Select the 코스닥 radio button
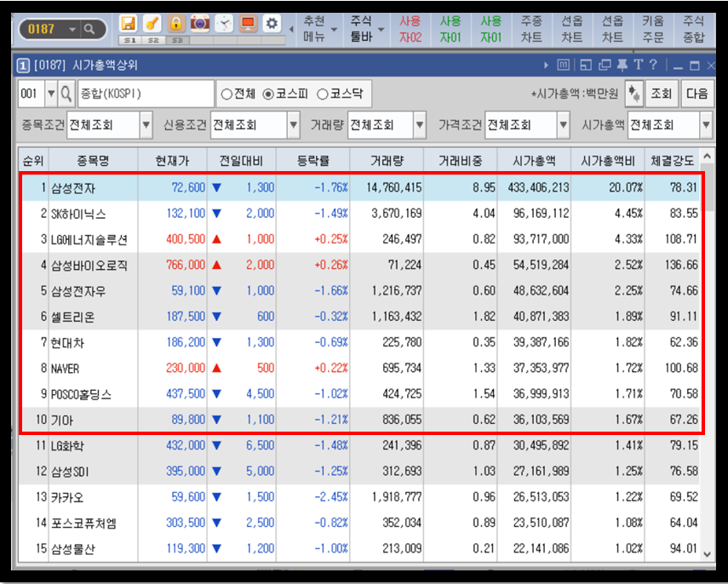The width and height of the screenshot is (728, 584). pyautogui.click(x=323, y=94)
